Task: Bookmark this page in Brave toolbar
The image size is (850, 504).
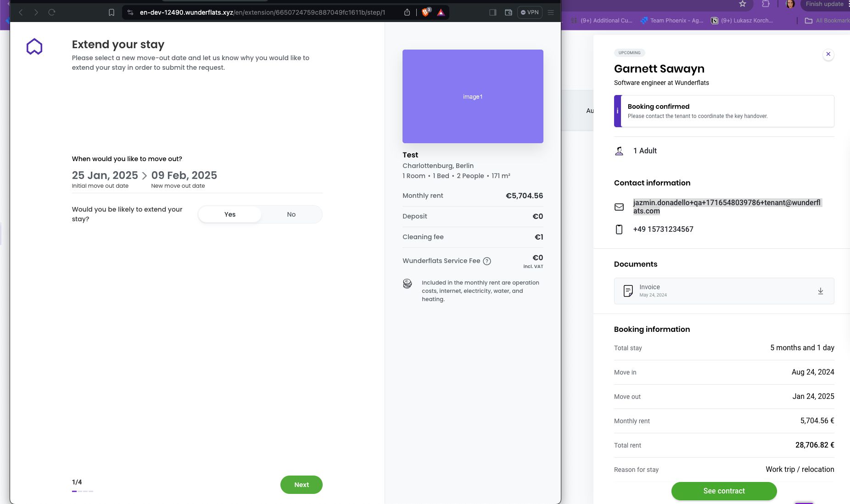Action: [x=111, y=12]
